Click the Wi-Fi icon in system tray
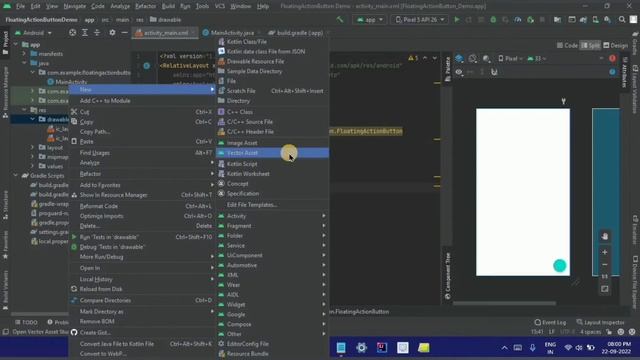Screen dimensions: 640x360 coord(568,348)
